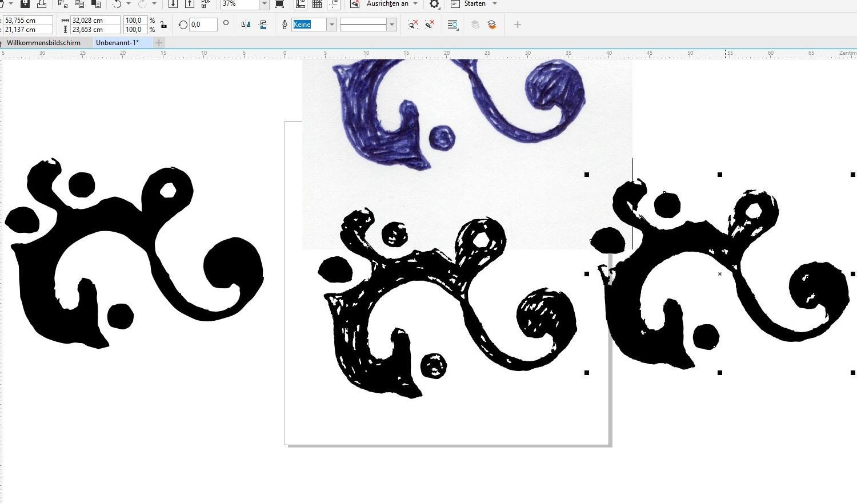Click the mirror vertically icon
Viewport: 857px width, 504px height.
pos(263,25)
